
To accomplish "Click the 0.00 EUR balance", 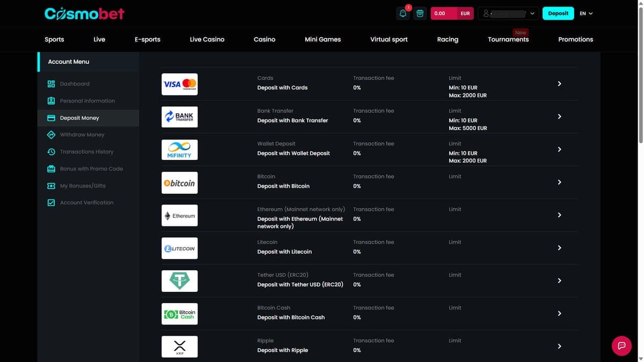I will pos(452,13).
